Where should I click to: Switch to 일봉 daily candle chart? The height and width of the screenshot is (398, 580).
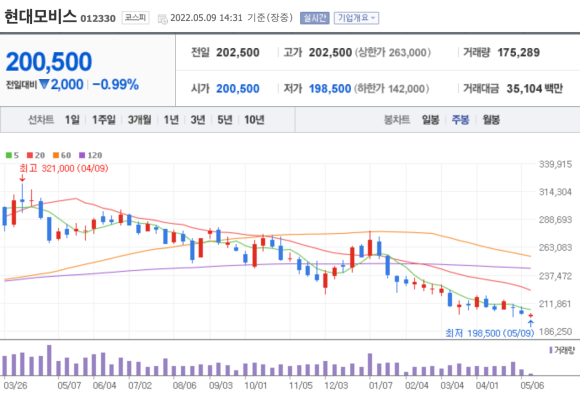pyautogui.click(x=431, y=120)
